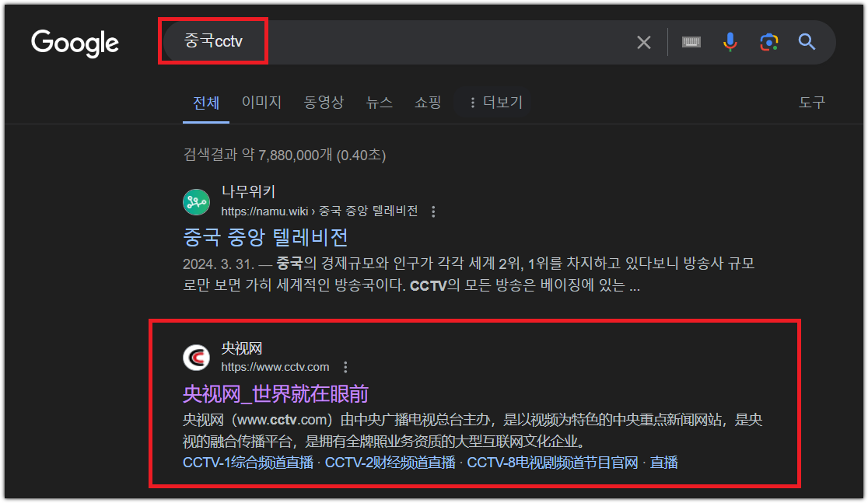This screenshot has width=868, height=503.
Task: Click the 央视网 CCTV favicon
Action: pyautogui.click(x=197, y=358)
